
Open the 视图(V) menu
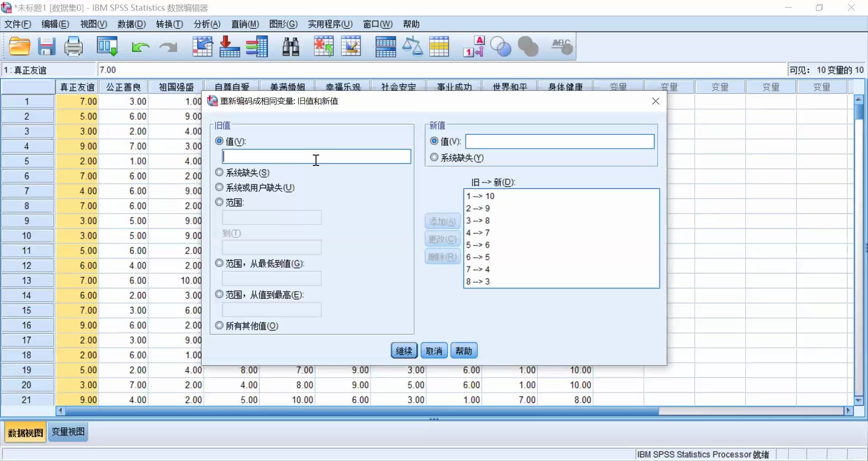coord(94,24)
